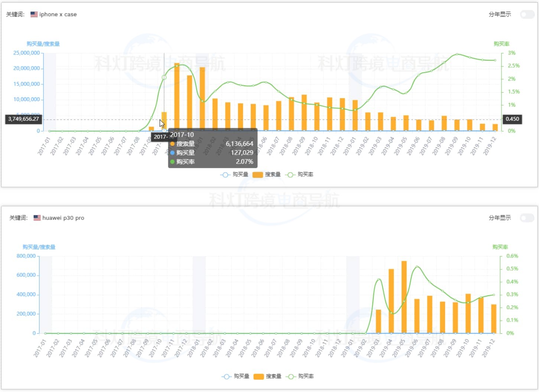539x392 pixels.
Task: Click the US flag beside iphone x case
Action: point(34,14)
